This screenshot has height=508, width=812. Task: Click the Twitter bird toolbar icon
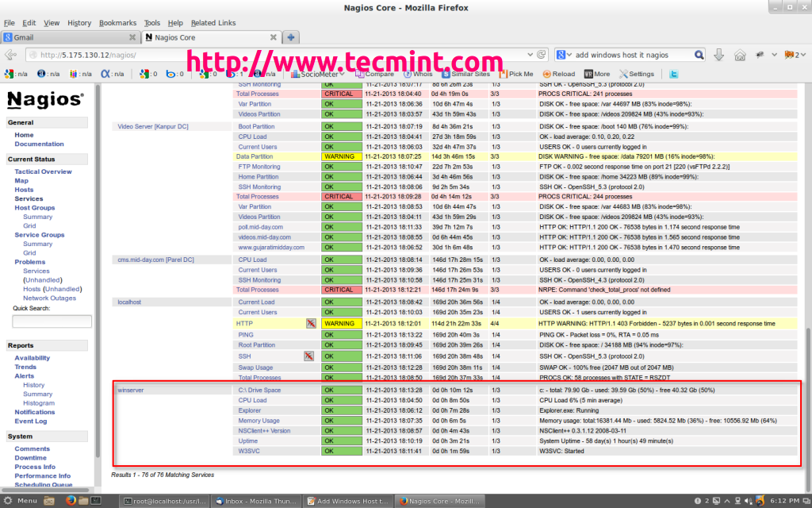tap(674, 74)
